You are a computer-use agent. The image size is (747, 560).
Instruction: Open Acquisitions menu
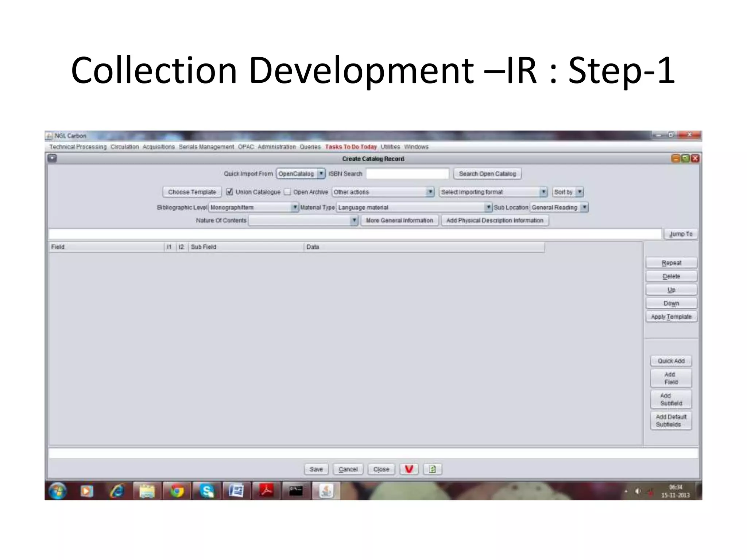coord(159,147)
